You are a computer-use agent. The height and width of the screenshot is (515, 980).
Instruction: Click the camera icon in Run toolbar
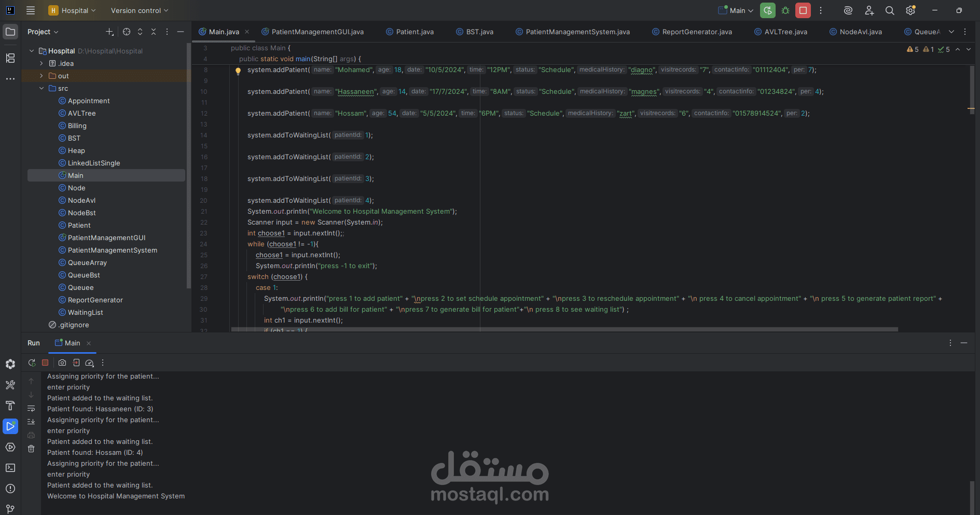(x=62, y=363)
